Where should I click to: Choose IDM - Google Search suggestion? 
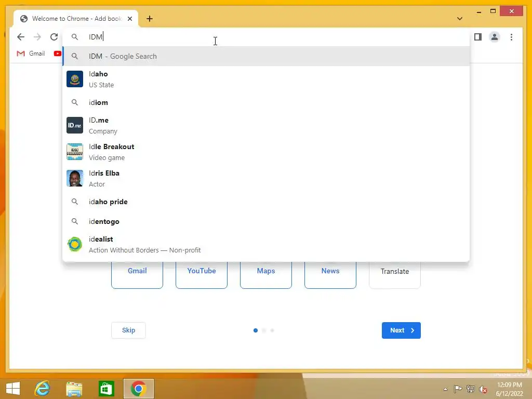(267, 56)
